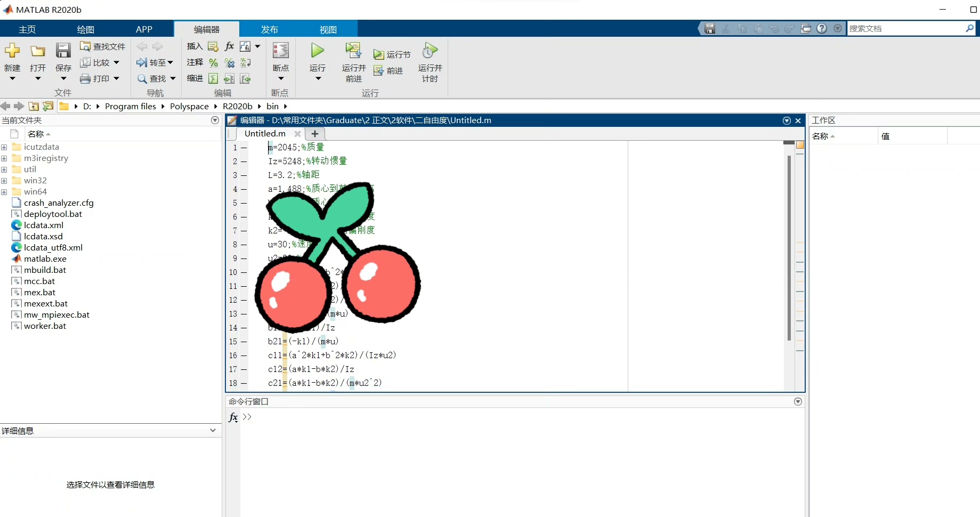Click Run Section (运行节)
The height and width of the screenshot is (517, 980).
tap(392, 54)
